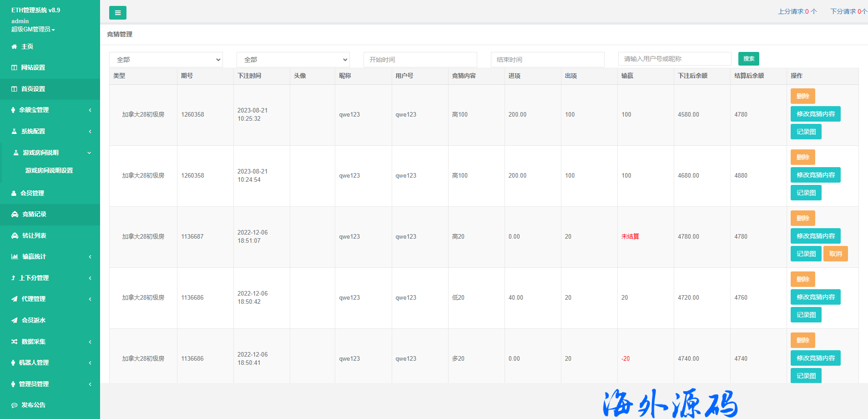This screenshot has height=419, width=868.
Task: Click the user icon beside 会员管理
Action: tap(14, 193)
